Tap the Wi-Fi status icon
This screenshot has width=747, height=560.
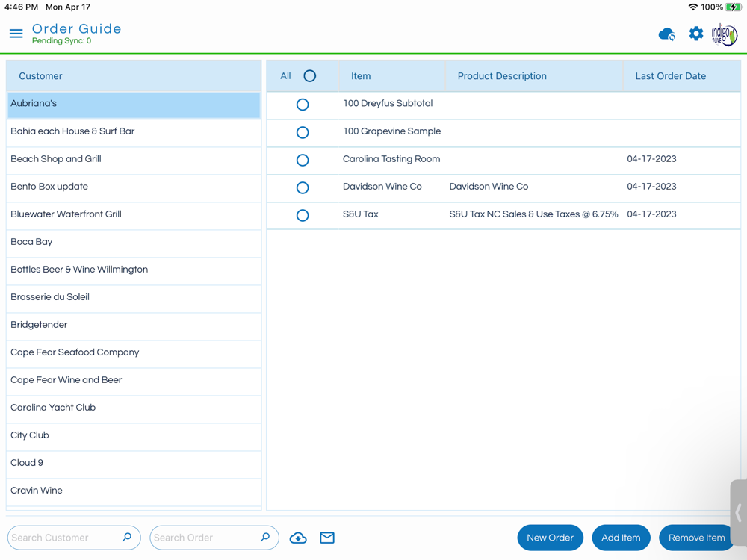point(693,7)
